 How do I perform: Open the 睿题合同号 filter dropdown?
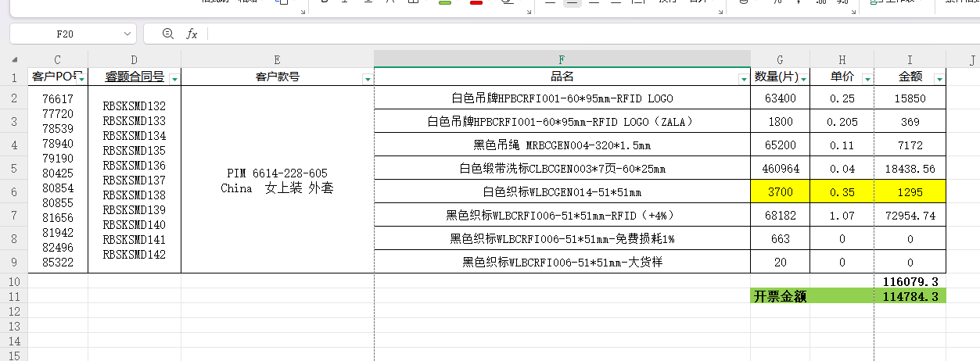[x=174, y=79]
